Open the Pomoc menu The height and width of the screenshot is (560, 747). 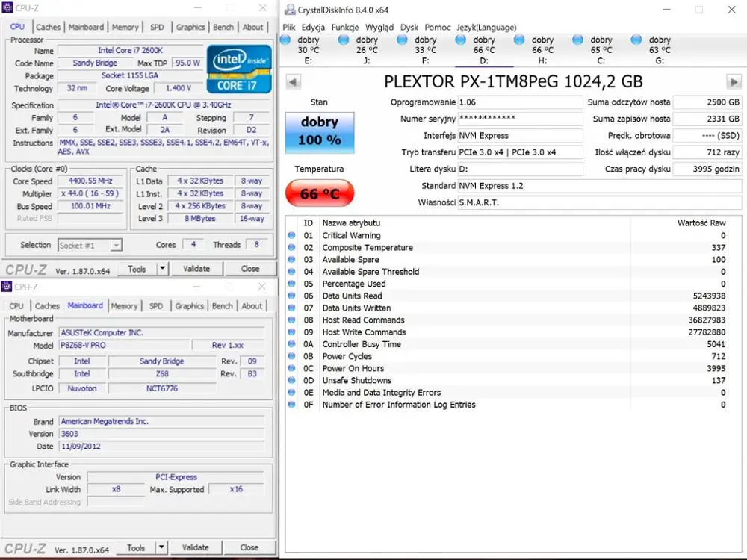[x=437, y=27]
